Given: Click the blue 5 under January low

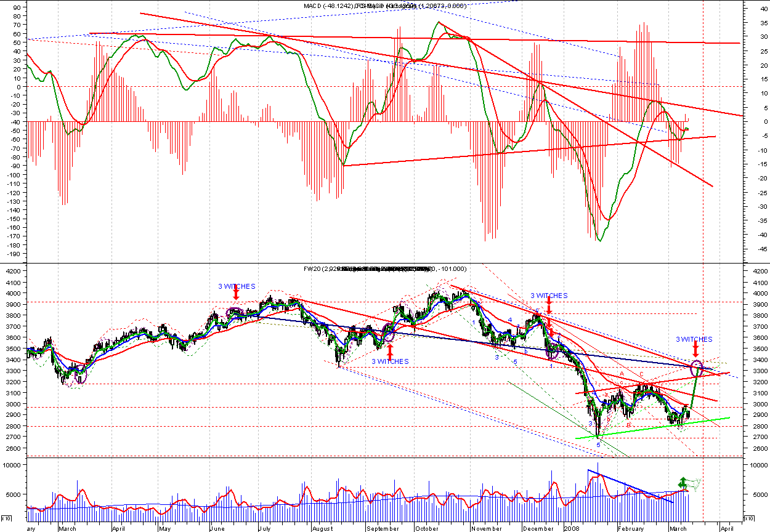Looking at the screenshot, I should point(599,444).
